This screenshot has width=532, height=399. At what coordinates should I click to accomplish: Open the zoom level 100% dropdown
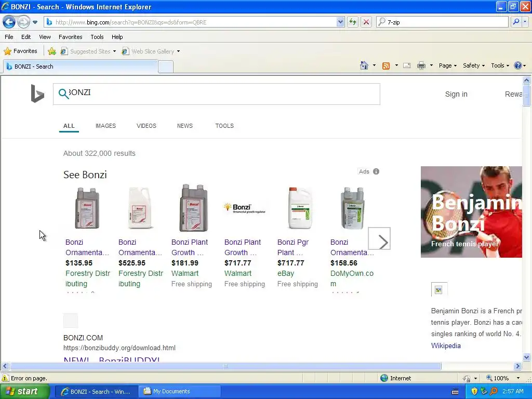518,378
